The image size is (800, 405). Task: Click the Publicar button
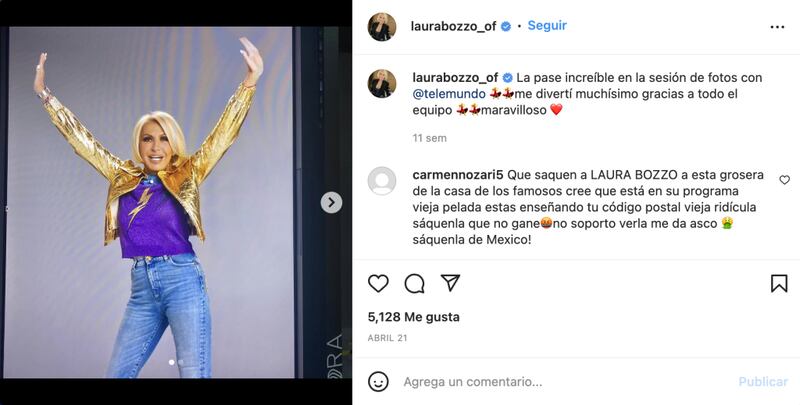(x=763, y=382)
